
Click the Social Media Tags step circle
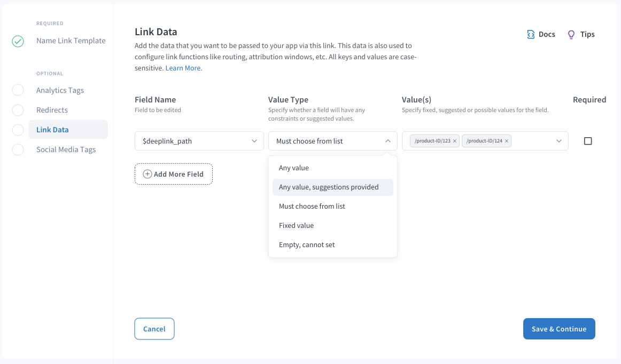pyautogui.click(x=18, y=150)
